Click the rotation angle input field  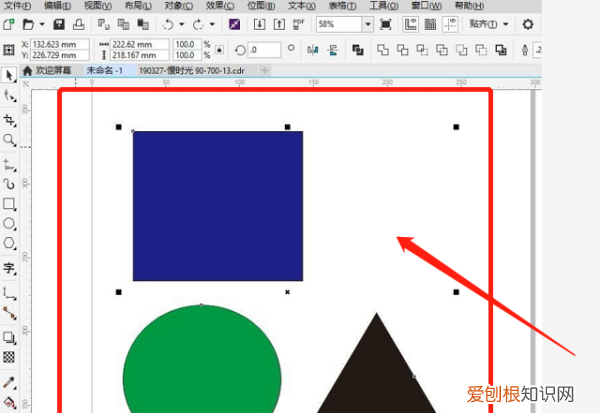tap(266, 49)
